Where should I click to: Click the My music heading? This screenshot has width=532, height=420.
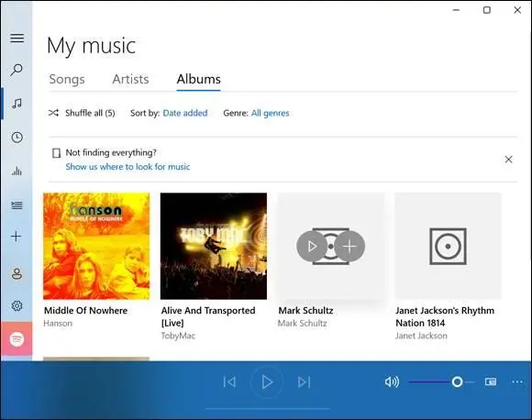tap(92, 46)
